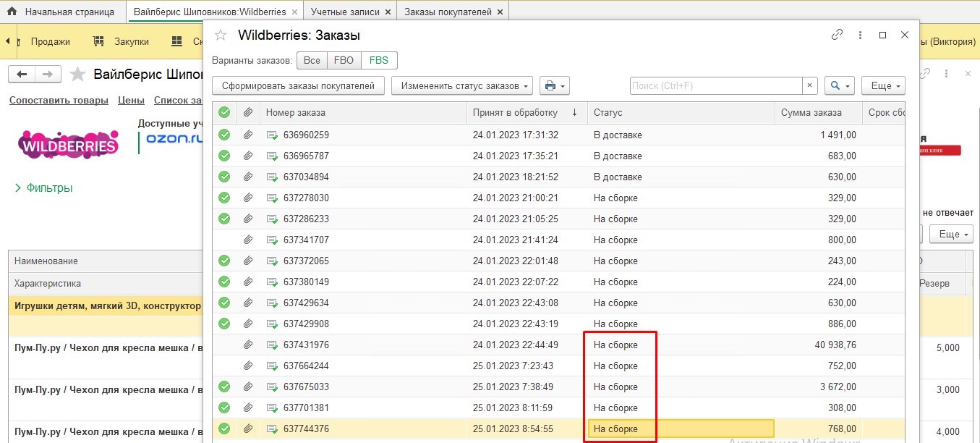Screen dimensions: 980x443
Task: Click the document icon of order 637278030
Action: [x=273, y=198]
